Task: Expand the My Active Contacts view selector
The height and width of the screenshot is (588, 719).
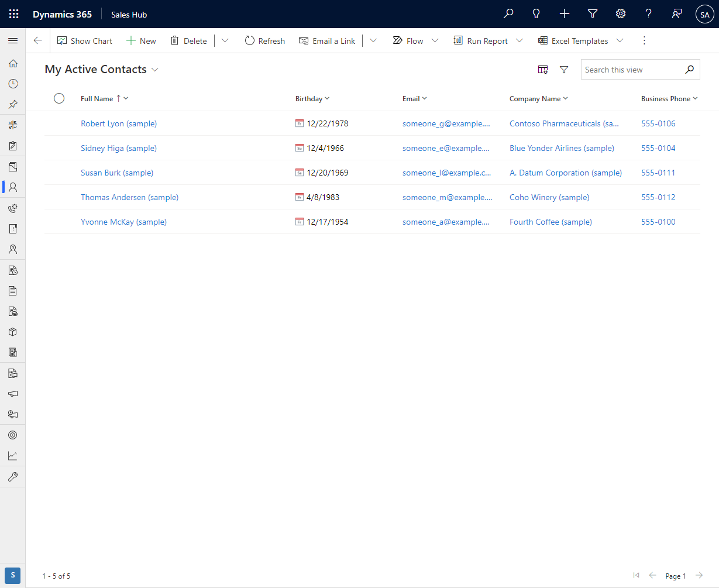Action: [155, 70]
